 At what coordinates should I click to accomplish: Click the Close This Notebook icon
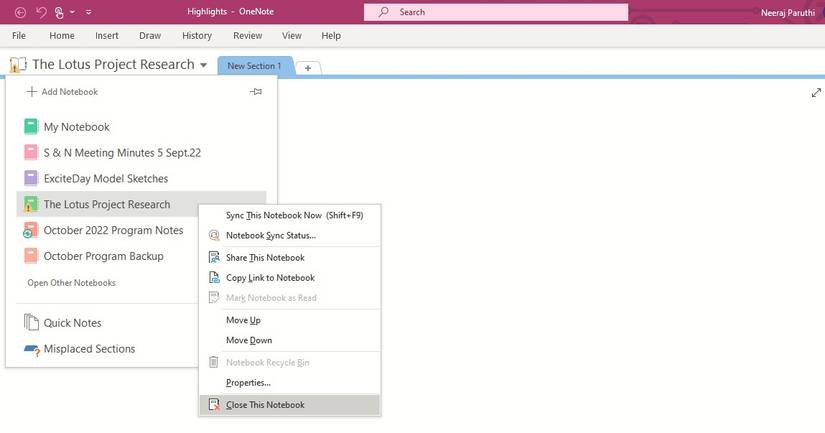[214, 405]
